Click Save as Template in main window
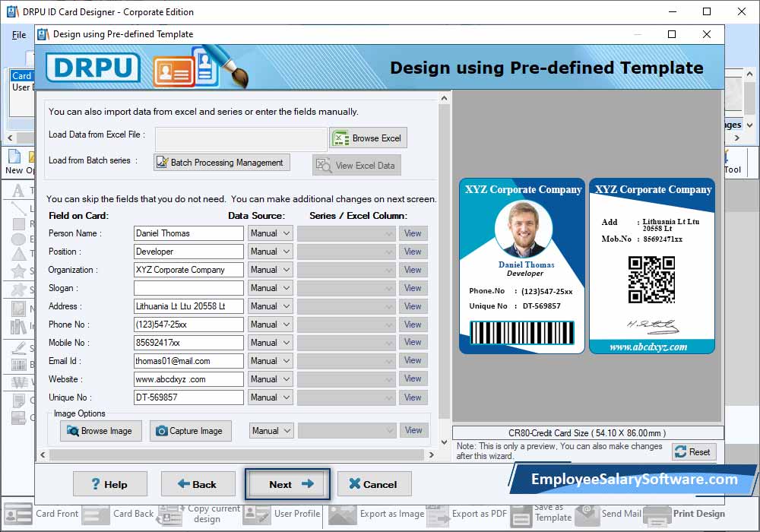Viewport: 760px width, 532px height. (541, 514)
